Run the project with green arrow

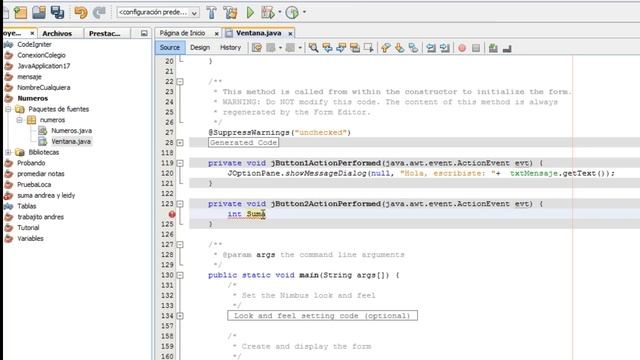click(x=250, y=13)
